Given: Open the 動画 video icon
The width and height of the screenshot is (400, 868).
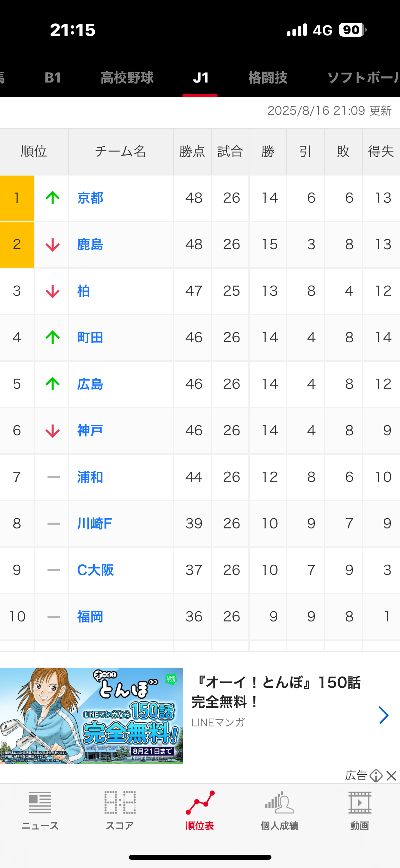Looking at the screenshot, I should 360,810.
